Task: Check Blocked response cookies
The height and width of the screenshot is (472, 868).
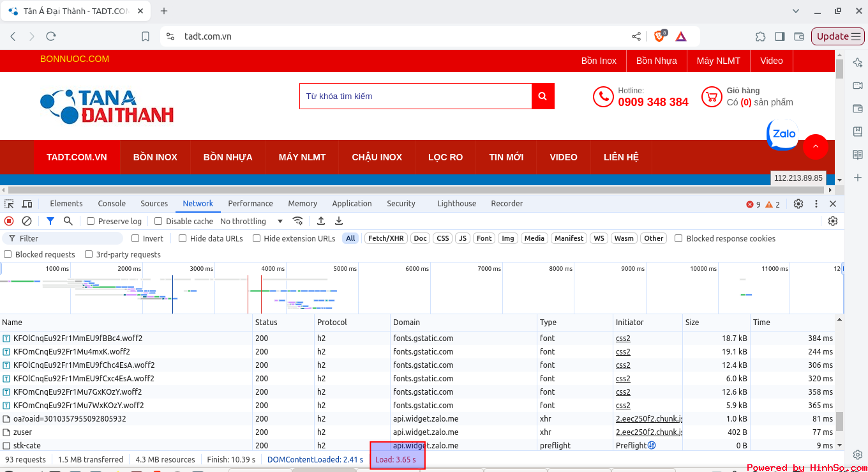Action: point(678,238)
